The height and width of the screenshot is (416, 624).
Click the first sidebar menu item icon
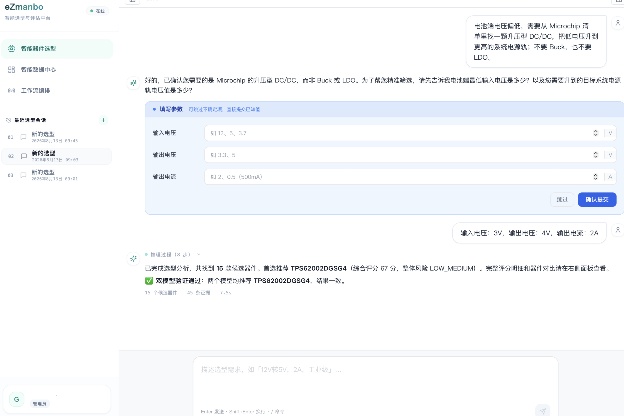point(11,49)
